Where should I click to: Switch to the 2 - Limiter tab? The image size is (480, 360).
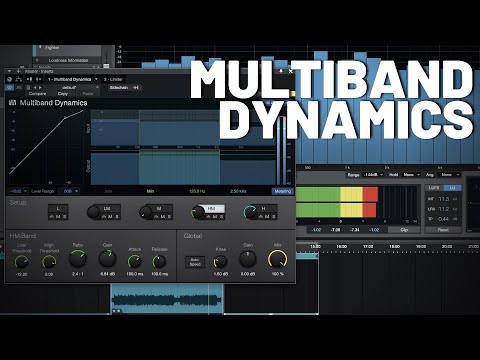point(113,79)
